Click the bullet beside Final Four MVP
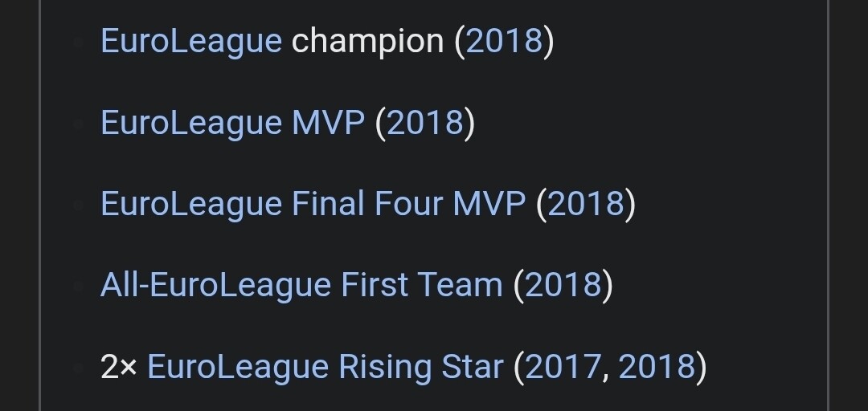Screen dimensions: 868x411 tap(78, 205)
